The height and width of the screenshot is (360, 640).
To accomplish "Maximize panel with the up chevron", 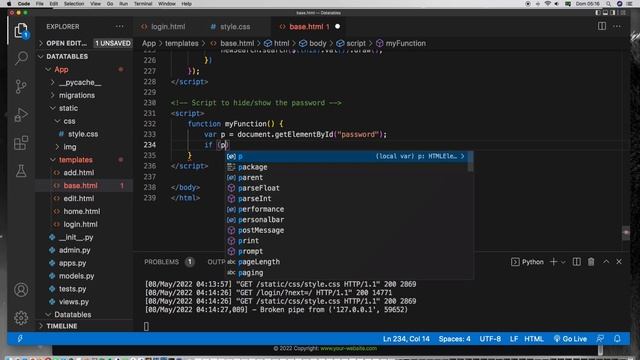I will pos(606,262).
